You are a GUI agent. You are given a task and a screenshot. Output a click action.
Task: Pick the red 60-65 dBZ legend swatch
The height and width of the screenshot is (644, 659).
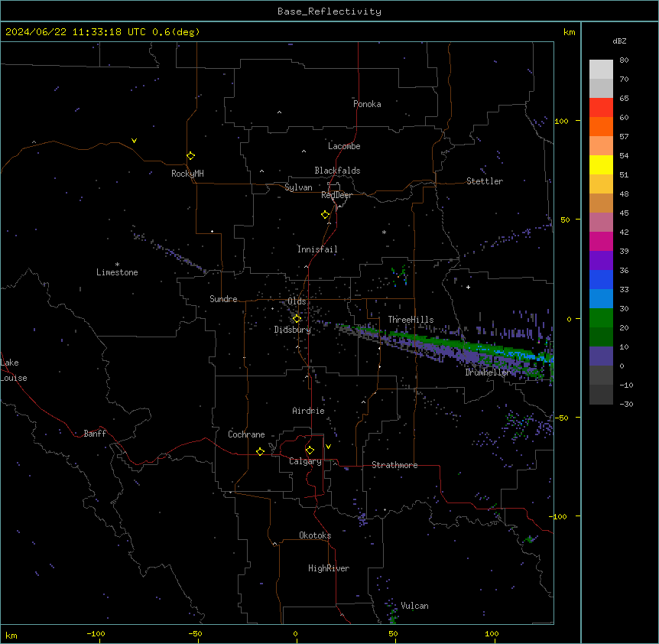(x=601, y=107)
